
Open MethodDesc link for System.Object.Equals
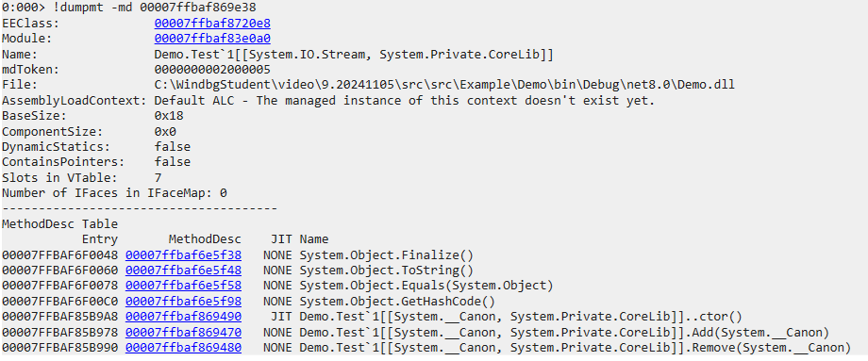pyautogui.click(x=183, y=286)
